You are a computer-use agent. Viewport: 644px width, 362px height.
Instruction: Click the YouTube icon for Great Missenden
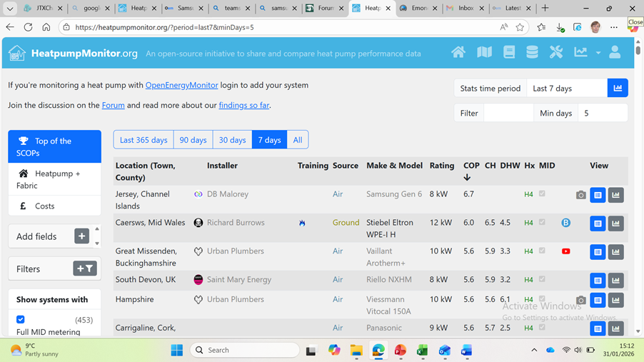pyautogui.click(x=565, y=251)
